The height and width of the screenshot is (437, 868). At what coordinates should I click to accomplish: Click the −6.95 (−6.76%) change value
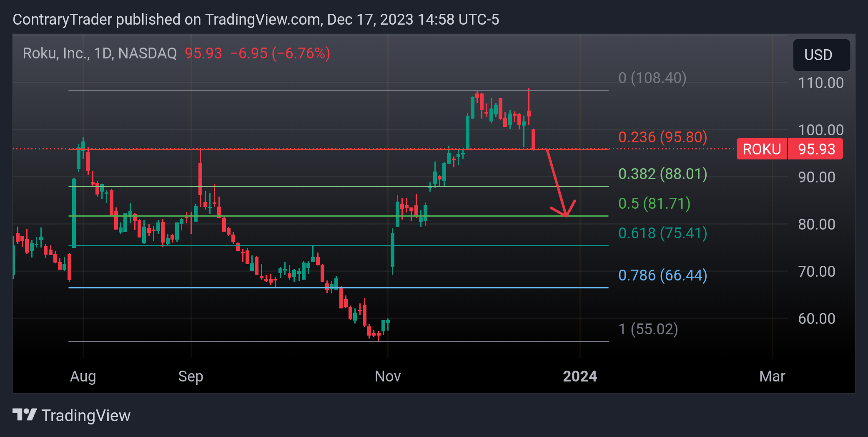280,53
